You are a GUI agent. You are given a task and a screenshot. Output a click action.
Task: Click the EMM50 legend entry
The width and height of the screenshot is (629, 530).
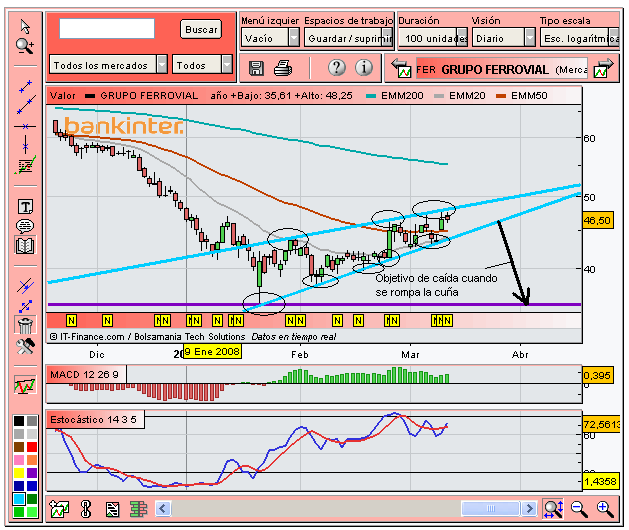(x=522, y=95)
